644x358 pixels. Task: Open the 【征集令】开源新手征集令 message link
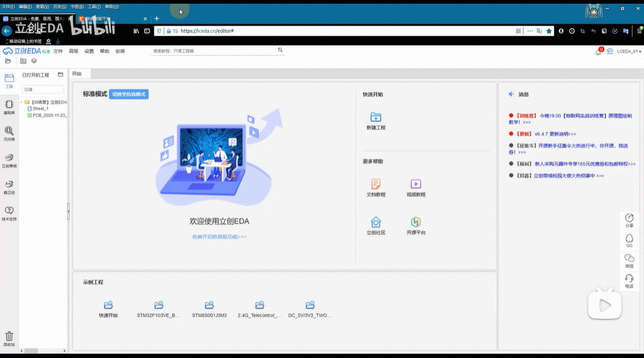[569, 148]
